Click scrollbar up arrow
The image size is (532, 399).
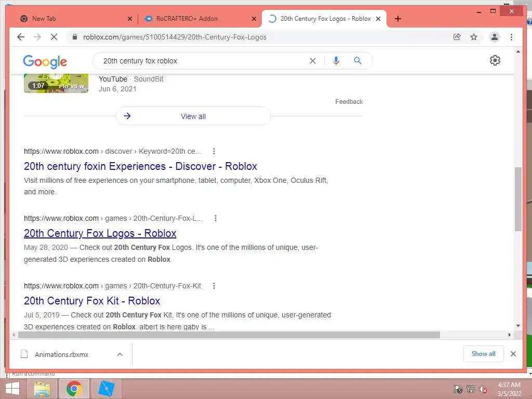(x=518, y=51)
